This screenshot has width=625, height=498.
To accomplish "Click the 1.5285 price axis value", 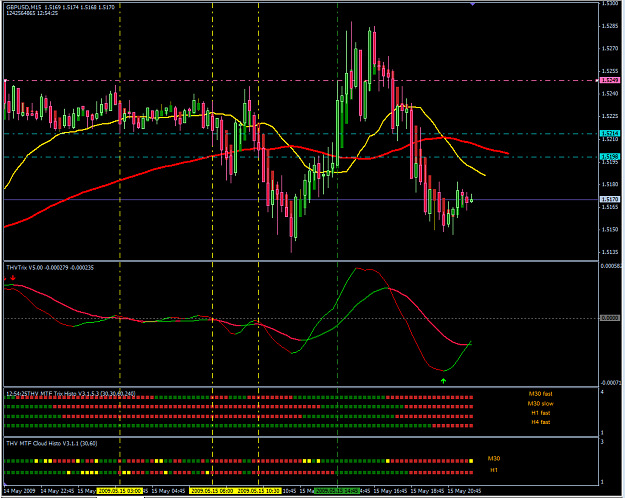I will (610, 26).
